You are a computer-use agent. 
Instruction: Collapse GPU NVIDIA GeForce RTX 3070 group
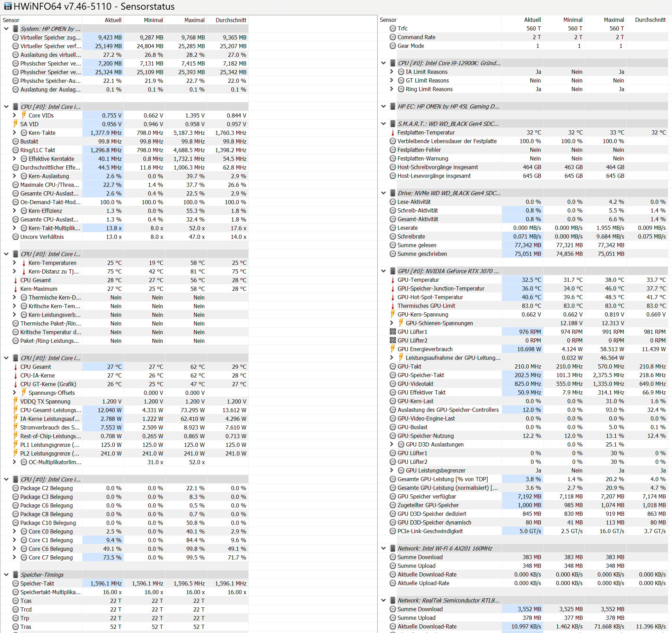383,271
